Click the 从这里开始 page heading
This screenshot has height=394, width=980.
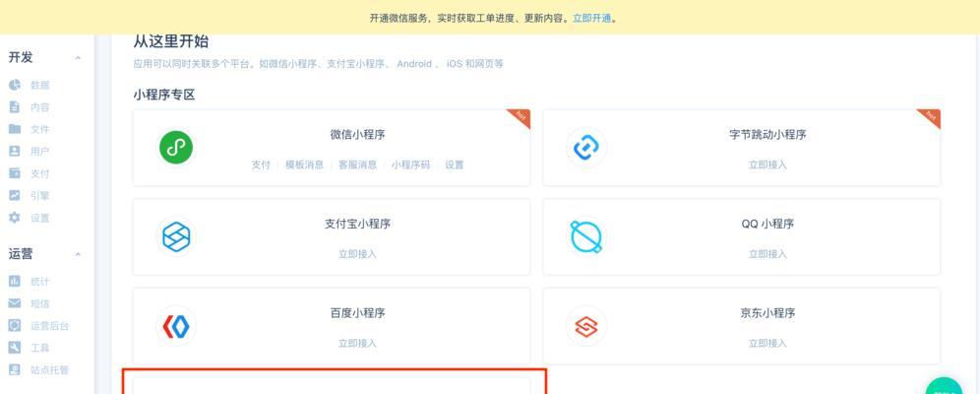pos(170,42)
